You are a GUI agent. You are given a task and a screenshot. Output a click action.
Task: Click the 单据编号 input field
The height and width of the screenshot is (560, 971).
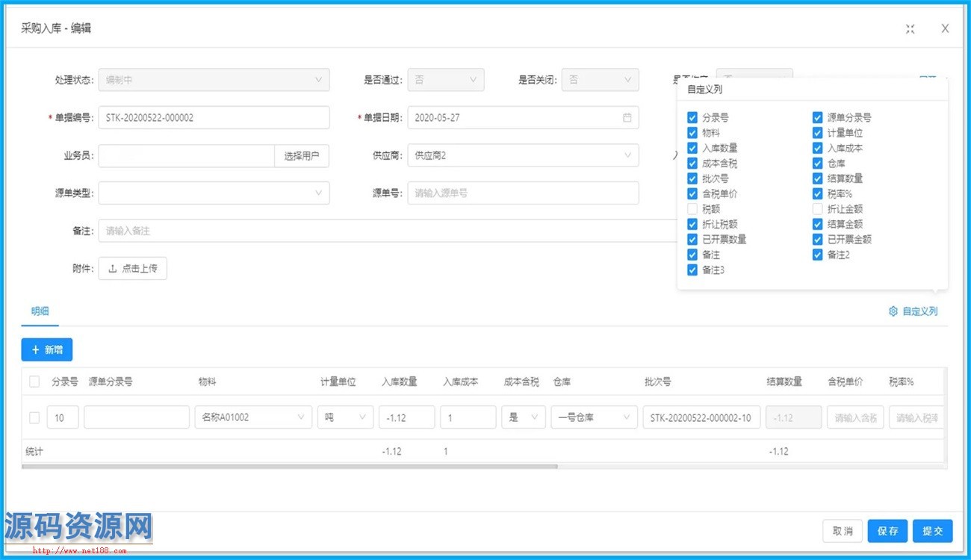click(214, 117)
